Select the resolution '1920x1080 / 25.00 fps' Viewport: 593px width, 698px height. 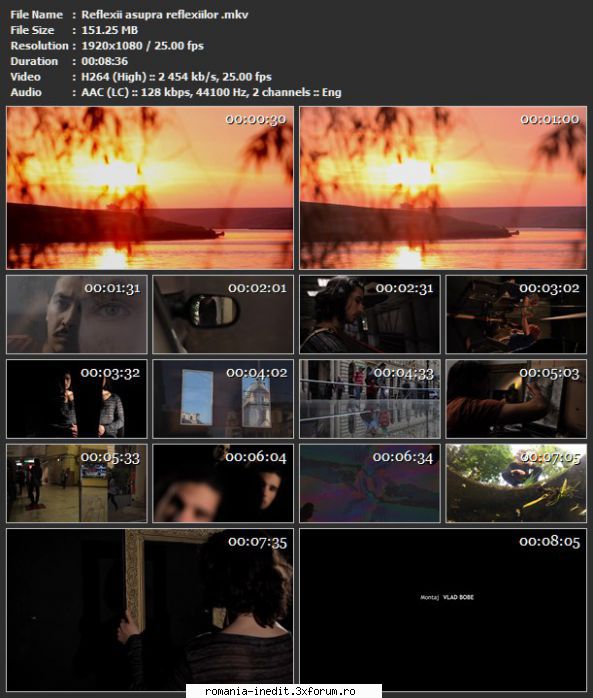tap(142, 46)
